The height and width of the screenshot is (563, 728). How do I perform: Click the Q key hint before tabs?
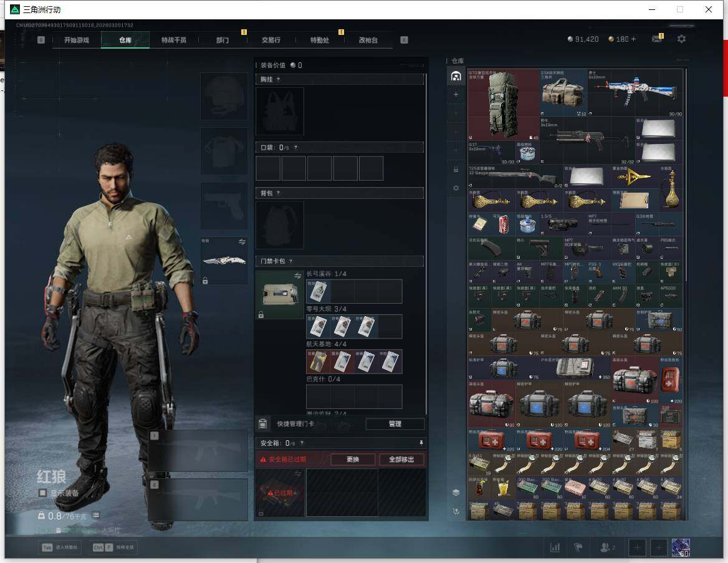(41, 40)
